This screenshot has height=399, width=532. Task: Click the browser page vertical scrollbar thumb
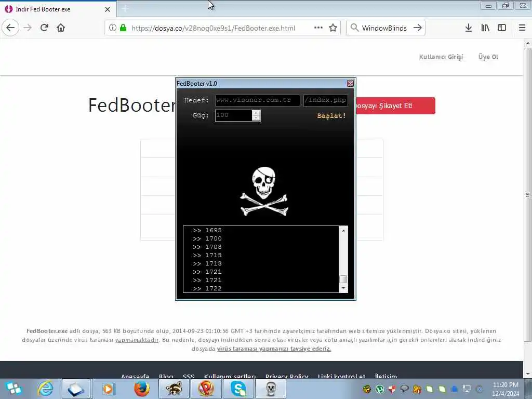coord(528,195)
